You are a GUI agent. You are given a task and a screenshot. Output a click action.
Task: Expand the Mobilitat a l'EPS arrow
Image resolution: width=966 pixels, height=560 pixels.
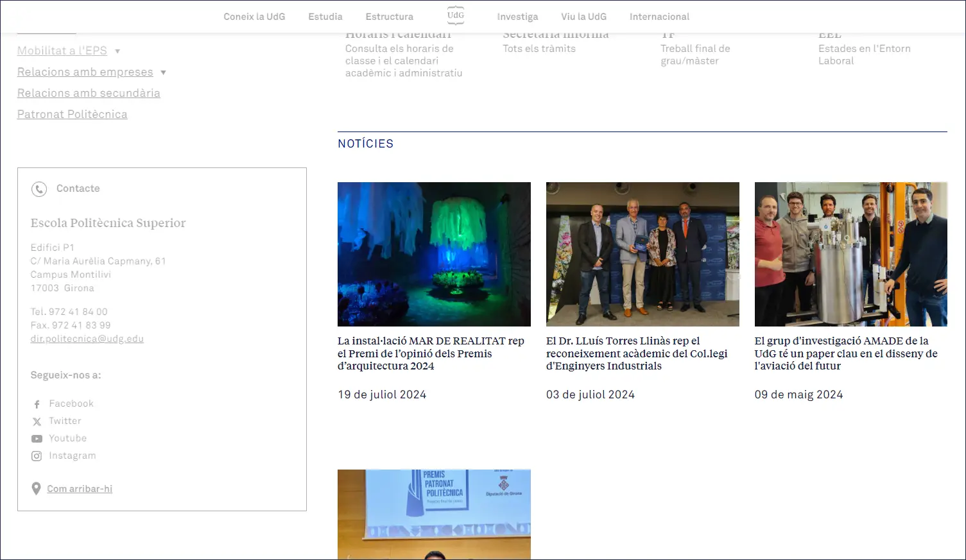pyautogui.click(x=117, y=51)
